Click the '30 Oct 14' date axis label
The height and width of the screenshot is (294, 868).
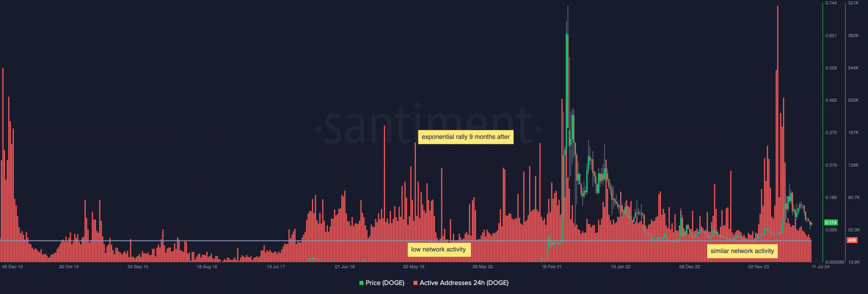(69, 267)
